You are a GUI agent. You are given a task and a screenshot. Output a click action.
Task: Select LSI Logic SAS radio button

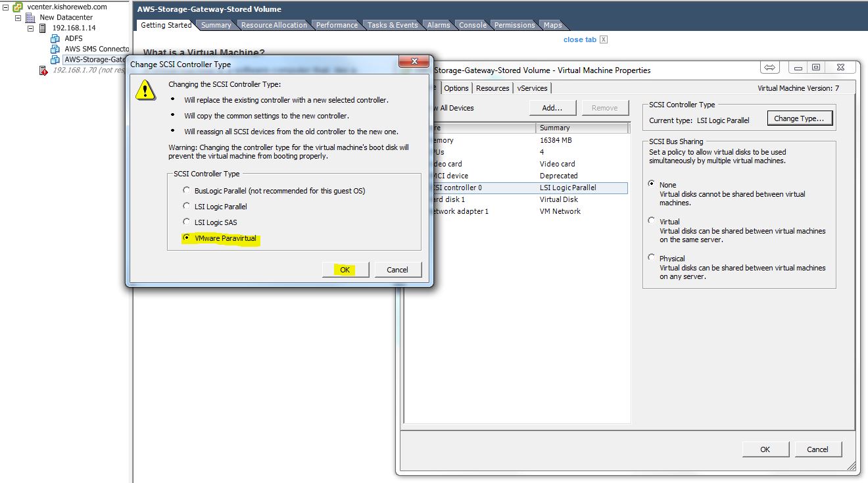(187, 222)
